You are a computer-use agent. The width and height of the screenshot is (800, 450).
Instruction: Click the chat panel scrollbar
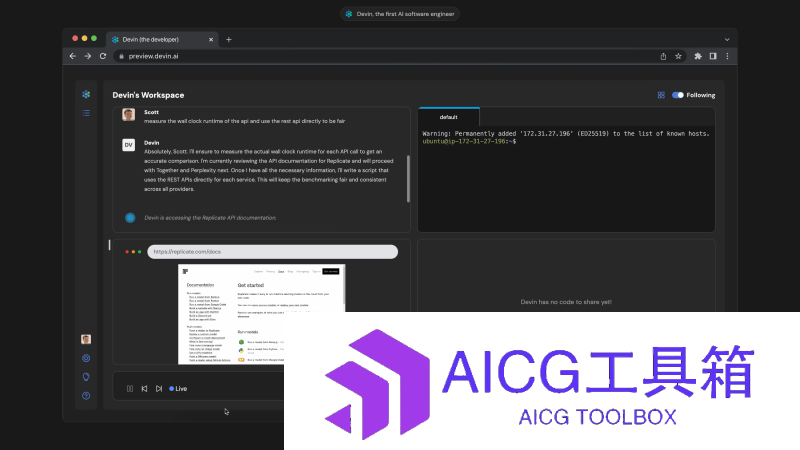[408, 179]
